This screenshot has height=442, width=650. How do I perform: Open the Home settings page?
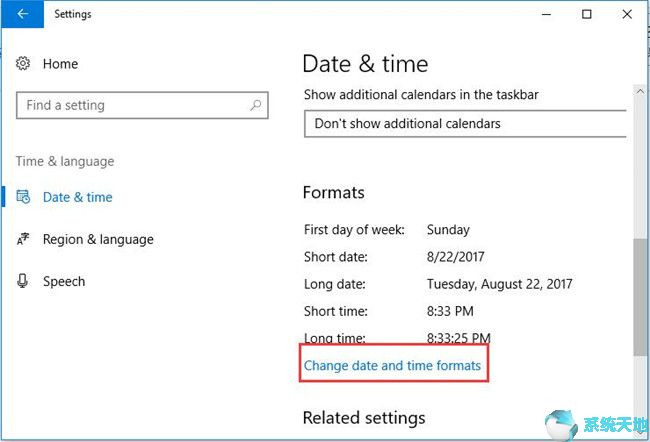coord(60,64)
